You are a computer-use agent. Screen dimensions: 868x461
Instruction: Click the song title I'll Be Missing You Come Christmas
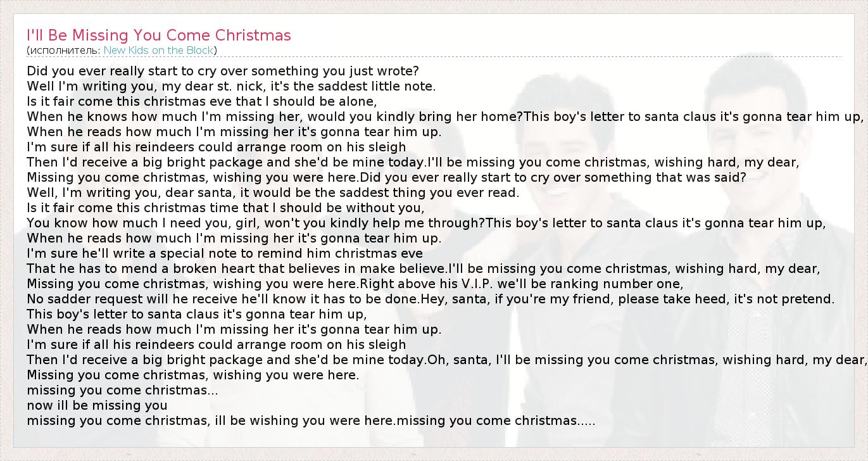click(158, 35)
